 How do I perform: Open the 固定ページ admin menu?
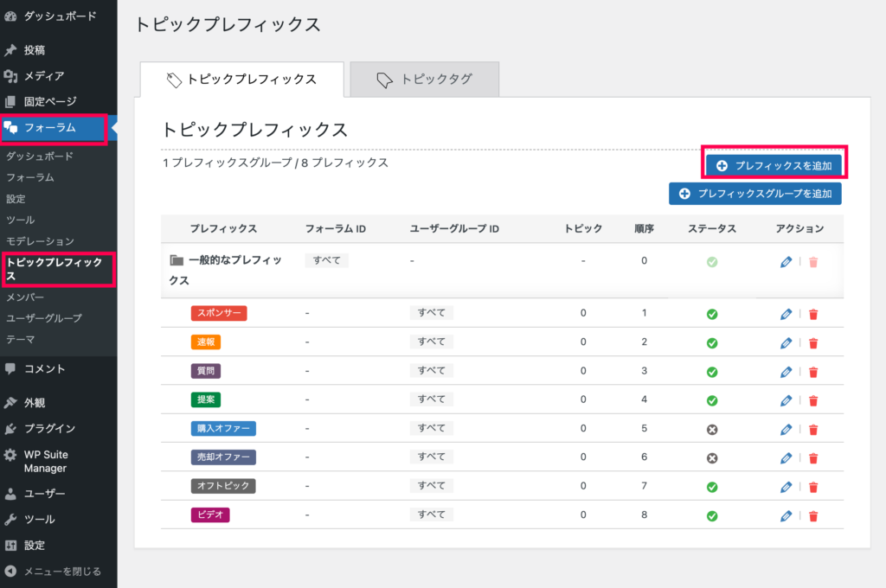tap(59, 102)
